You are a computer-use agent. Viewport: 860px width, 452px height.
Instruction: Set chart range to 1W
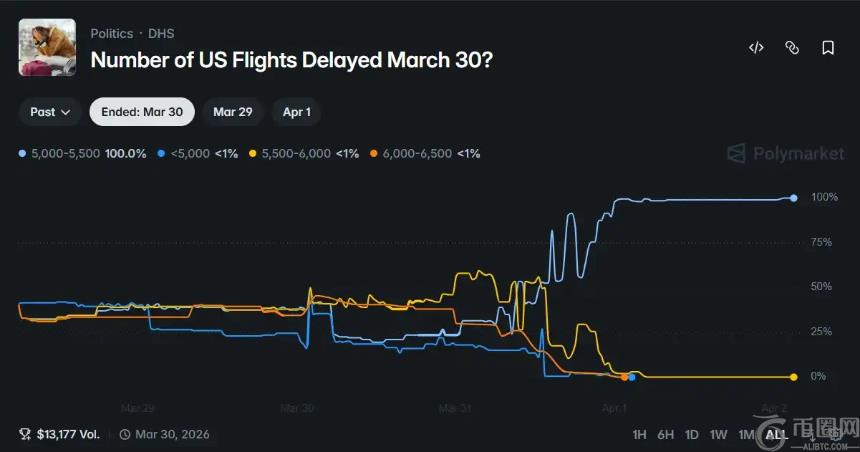(718, 434)
